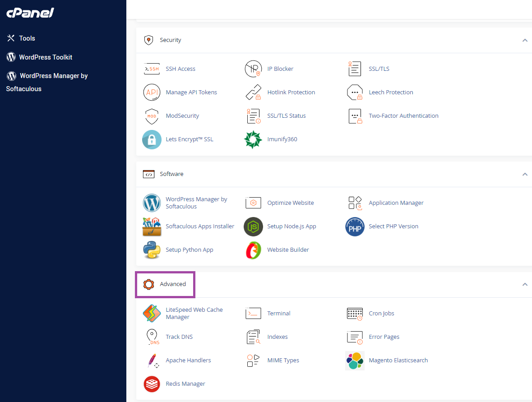Open the Cron Jobs text link
This screenshot has height=402, width=532.
[x=382, y=314]
